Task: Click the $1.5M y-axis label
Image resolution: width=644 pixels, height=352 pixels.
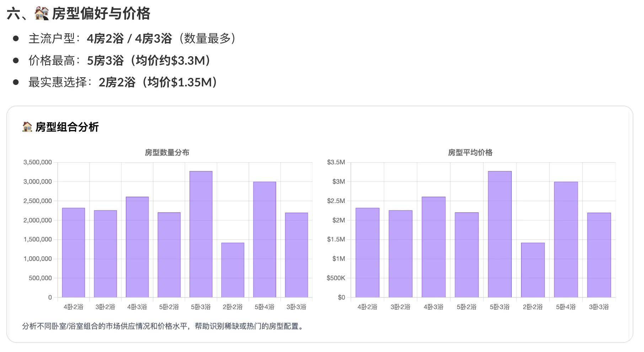Action: 336,240
